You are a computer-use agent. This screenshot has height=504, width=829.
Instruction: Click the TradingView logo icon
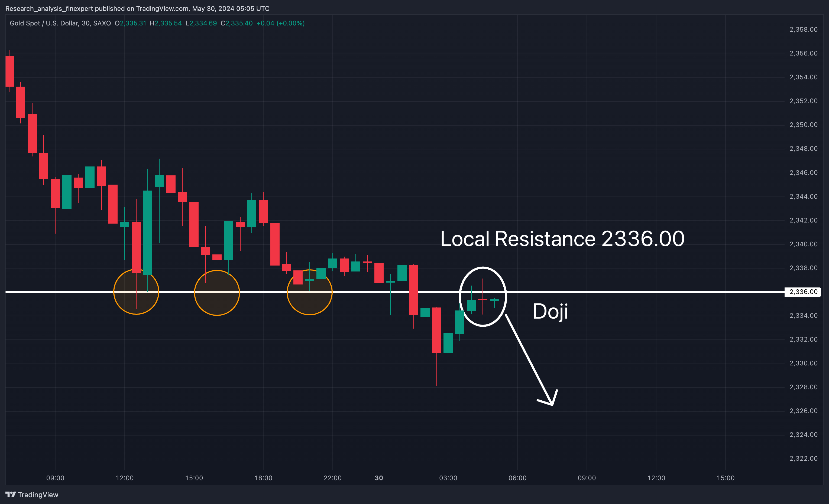tap(10, 494)
